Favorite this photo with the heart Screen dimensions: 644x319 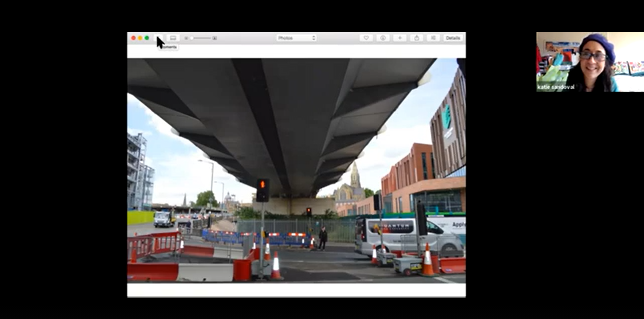[x=366, y=38]
